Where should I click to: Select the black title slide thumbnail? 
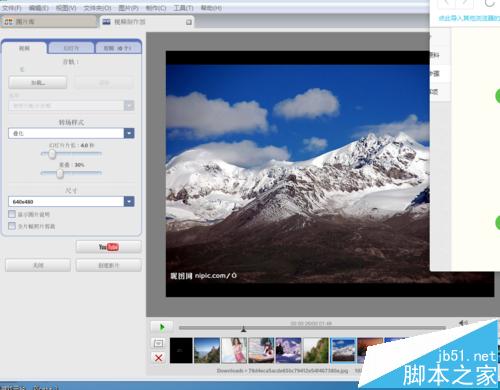coord(181,350)
